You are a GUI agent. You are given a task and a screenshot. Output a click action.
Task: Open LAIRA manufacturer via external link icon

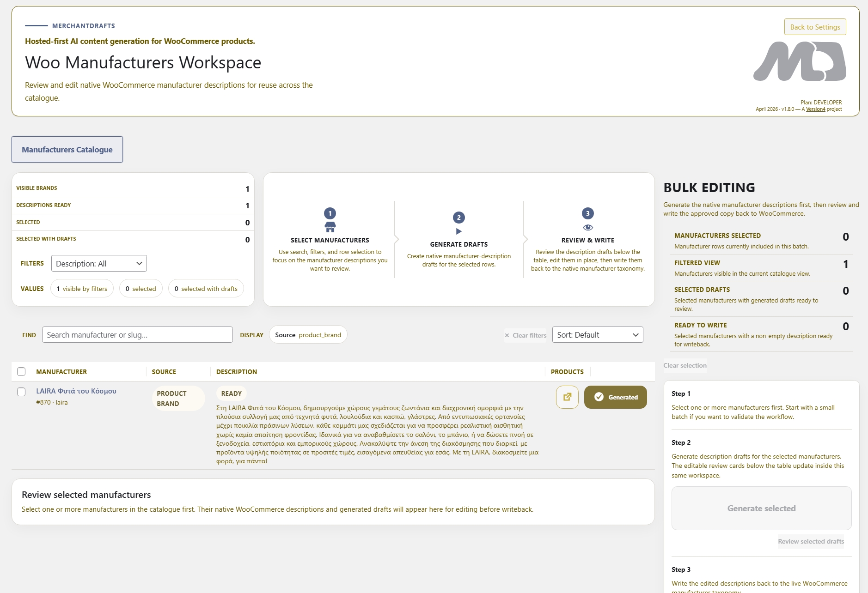tap(567, 397)
